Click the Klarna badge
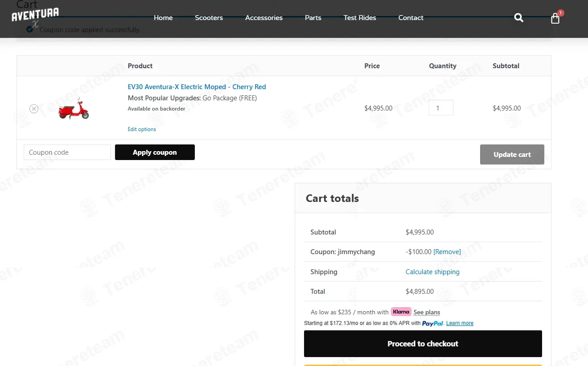 (401, 312)
